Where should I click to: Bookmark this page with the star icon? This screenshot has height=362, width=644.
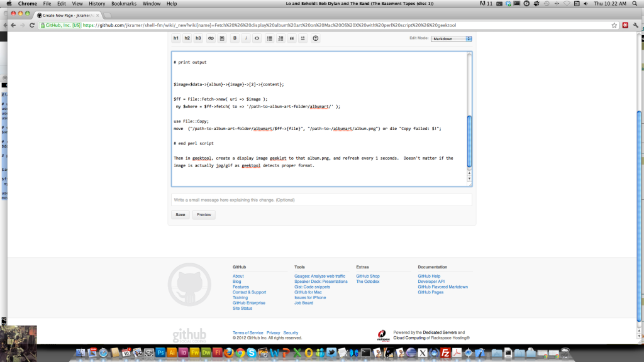614,25
